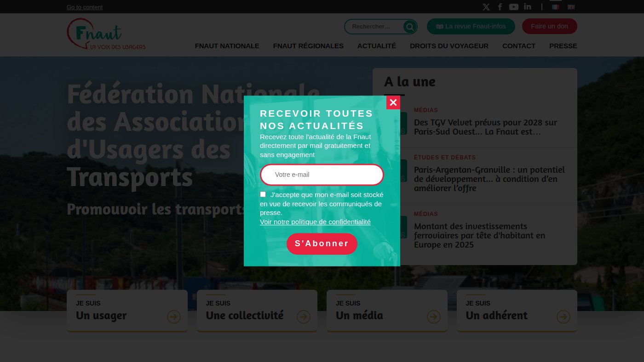Open the Presse menu item

click(x=563, y=46)
